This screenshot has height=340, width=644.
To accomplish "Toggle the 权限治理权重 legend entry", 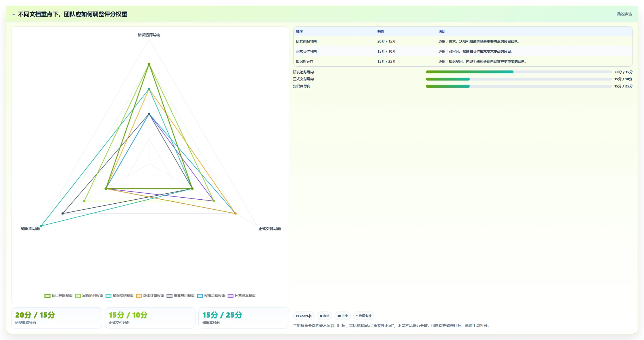I will click(x=211, y=296).
